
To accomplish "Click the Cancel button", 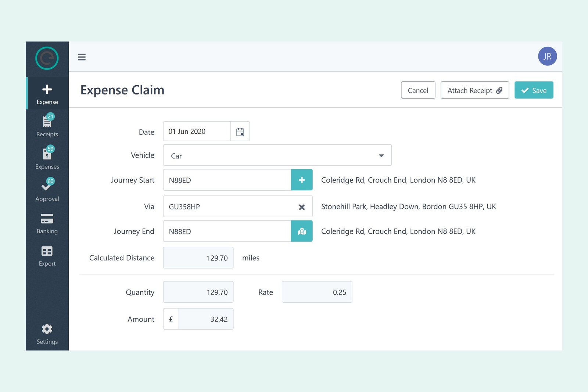I will click(418, 90).
